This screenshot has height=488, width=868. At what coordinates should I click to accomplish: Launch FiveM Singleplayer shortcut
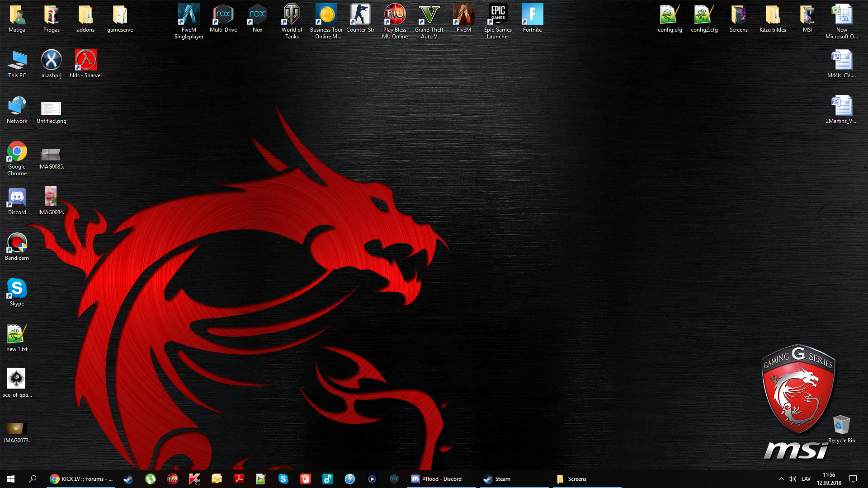coord(189,22)
